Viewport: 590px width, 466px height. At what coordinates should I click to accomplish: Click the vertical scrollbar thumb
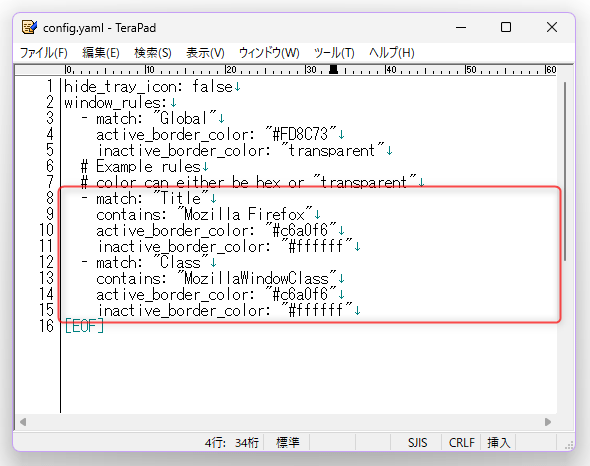pos(564,171)
